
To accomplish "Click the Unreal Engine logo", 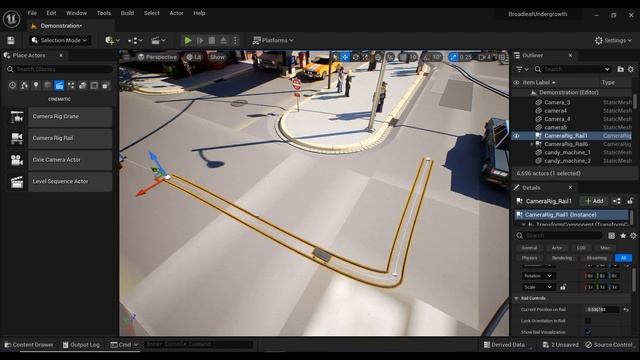I will (11, 19).
